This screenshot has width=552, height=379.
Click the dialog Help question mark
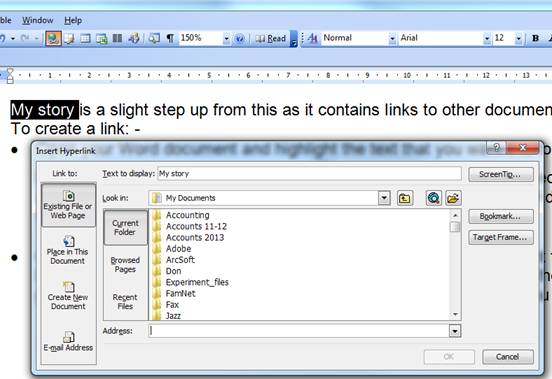click(x=496, y=148)
